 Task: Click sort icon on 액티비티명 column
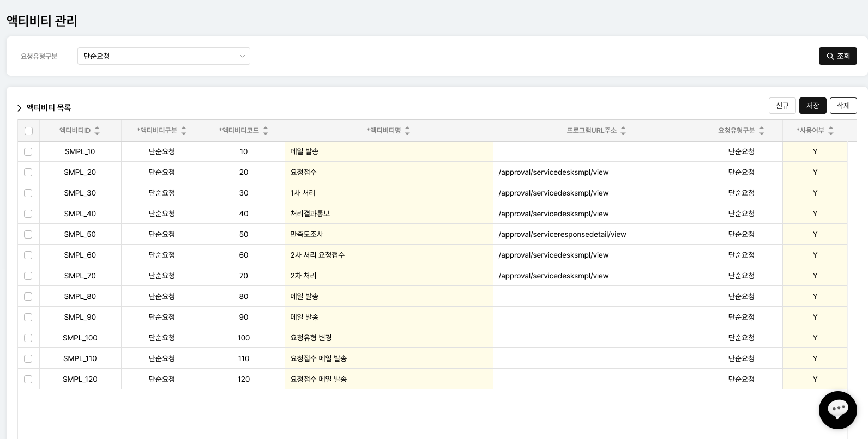407,131
